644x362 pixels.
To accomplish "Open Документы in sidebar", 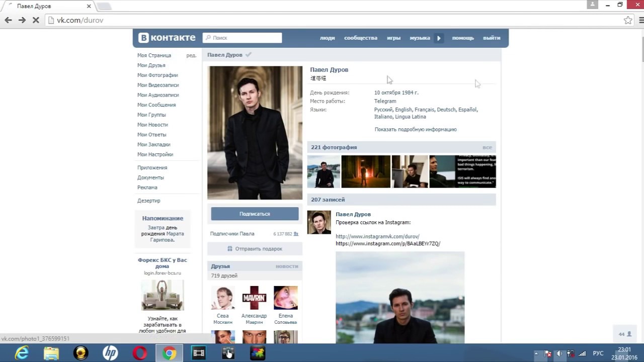I will (x=150, y=177).
